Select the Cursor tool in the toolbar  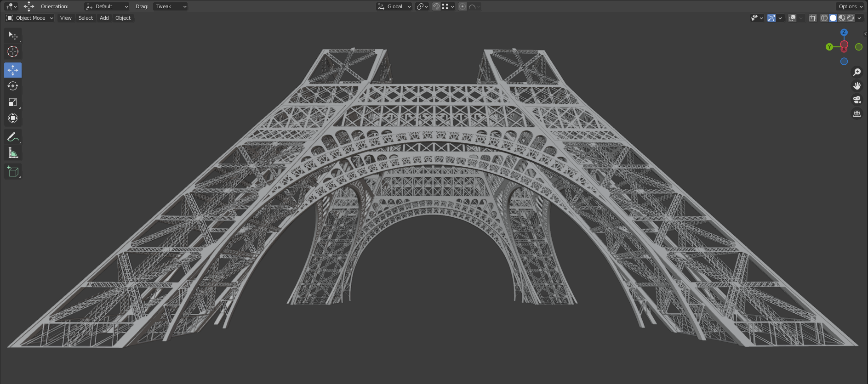tap(13, 51)
